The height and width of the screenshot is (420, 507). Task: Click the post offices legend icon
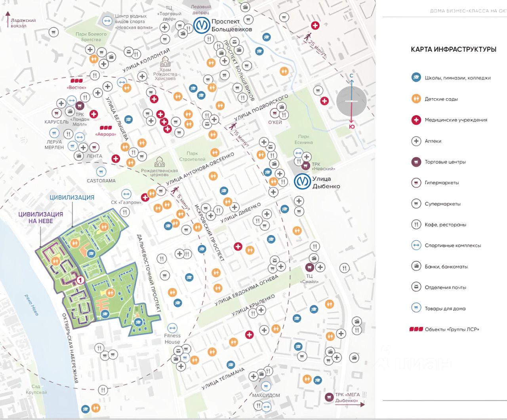[416, 287]
